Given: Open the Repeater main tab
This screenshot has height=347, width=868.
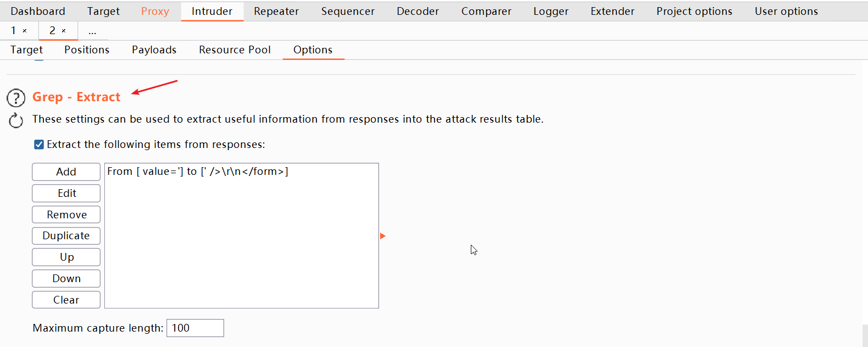Looking at the screenshot, I should (276, 11).
